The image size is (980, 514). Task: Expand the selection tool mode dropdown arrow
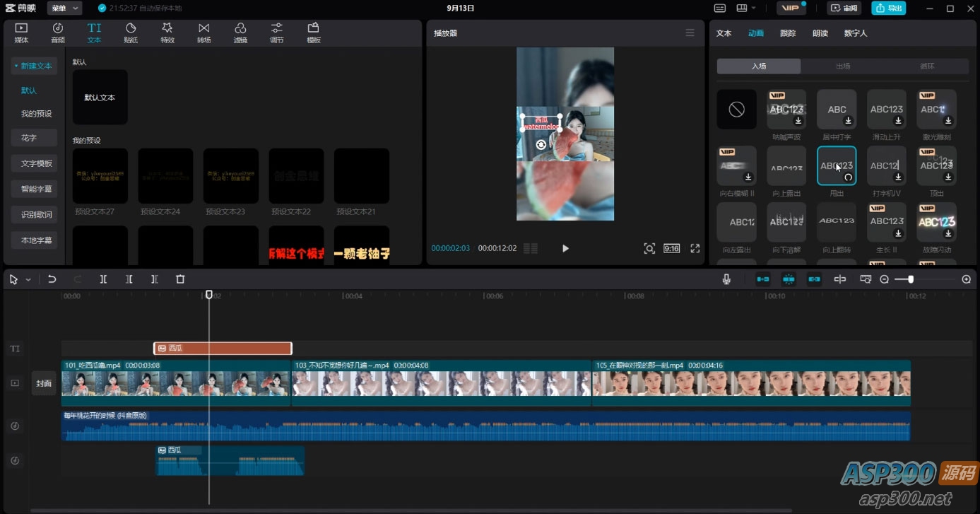28,280
